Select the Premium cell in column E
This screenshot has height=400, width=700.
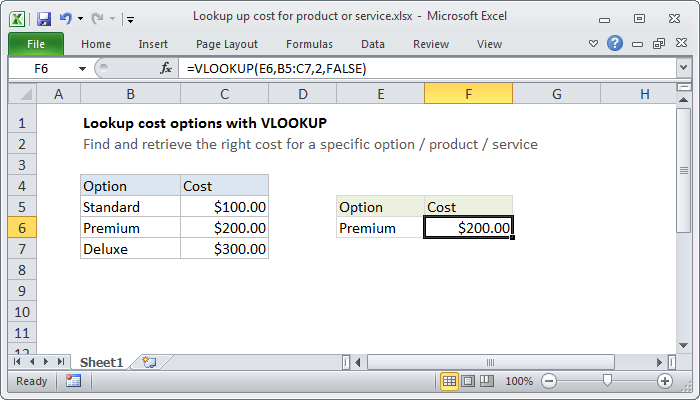380,228
